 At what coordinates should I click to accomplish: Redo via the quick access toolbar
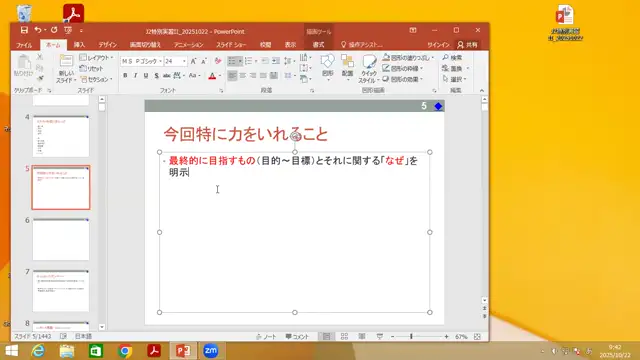[x=54, y=30]
